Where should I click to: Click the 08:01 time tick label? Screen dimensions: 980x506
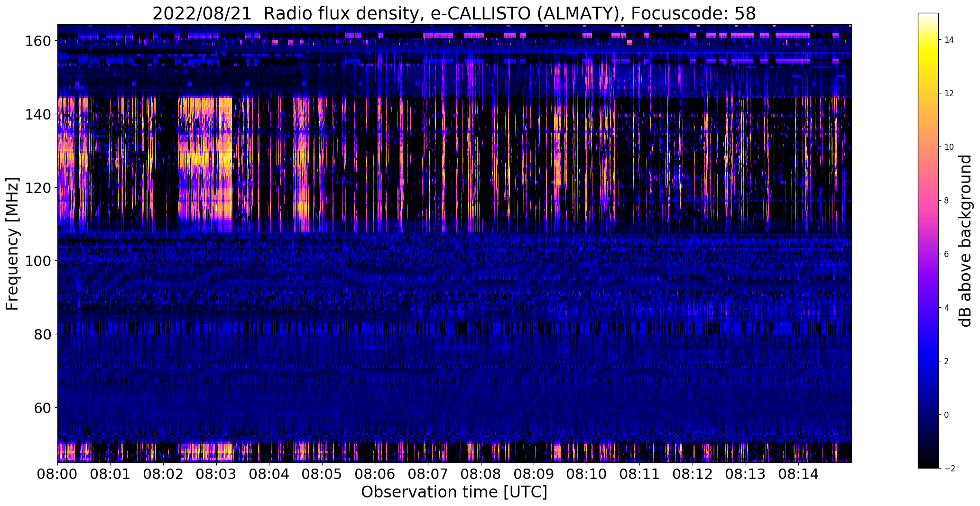pos(110,474)
